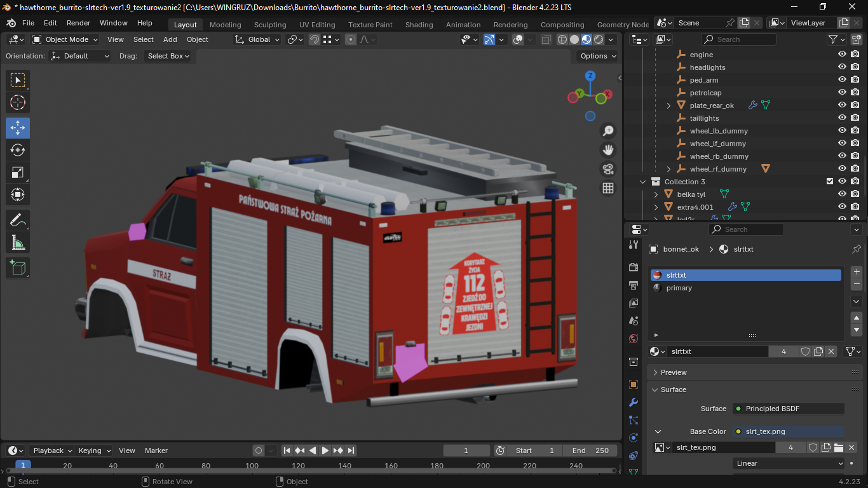Open the Object properties tab

point(633,384)
